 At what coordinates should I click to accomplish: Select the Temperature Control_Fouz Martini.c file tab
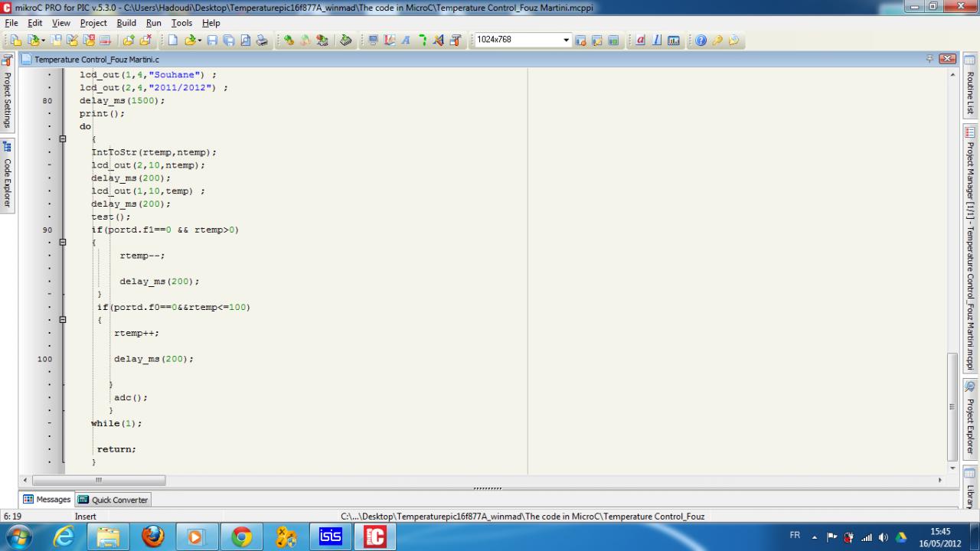click(91, 60)
